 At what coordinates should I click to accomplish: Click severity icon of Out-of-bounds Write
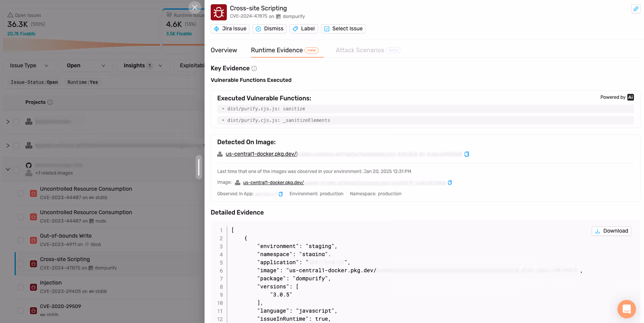point(33,240)
